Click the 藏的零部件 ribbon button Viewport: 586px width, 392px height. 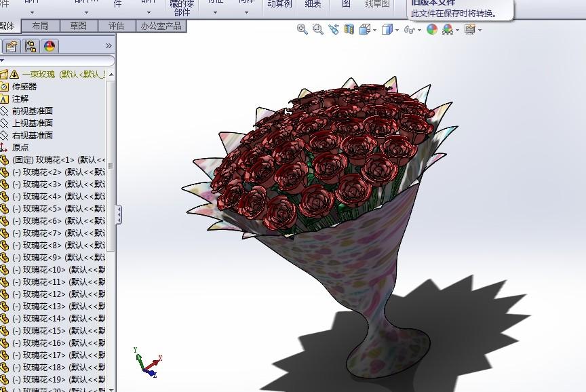click(182, 8)
